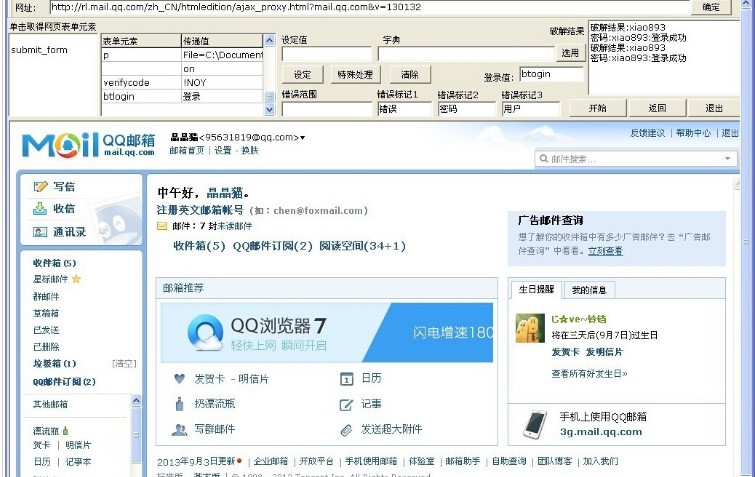Click the 收信 receive mail icon
Screen dimensions: 755x477
coord(40,208)
